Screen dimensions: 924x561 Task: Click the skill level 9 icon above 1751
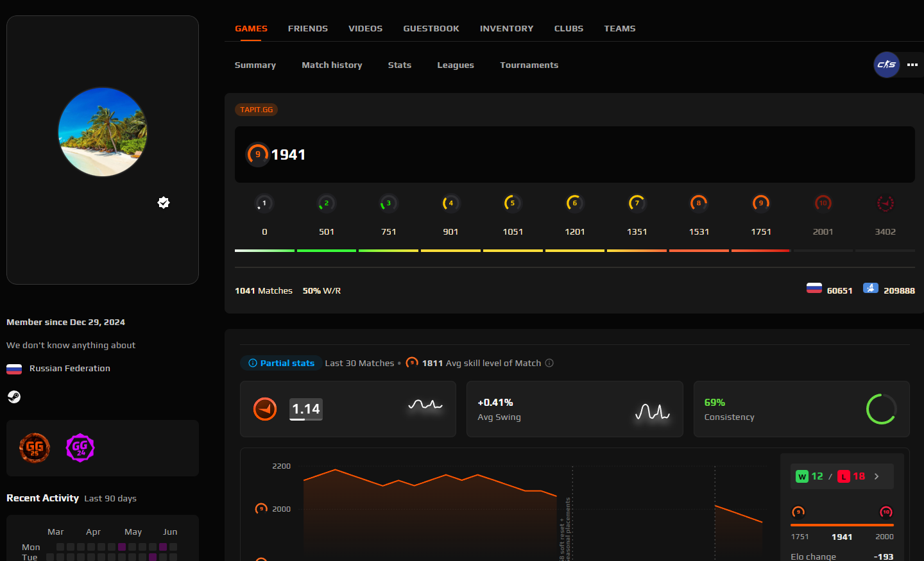(761, 203)
